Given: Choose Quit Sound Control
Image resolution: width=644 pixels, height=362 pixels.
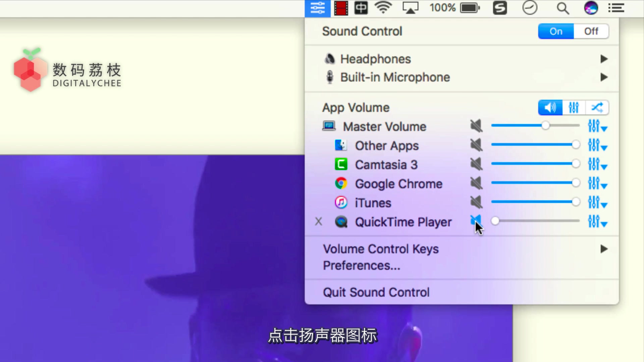Looking at the screenshot, I should tap(462, 292).
